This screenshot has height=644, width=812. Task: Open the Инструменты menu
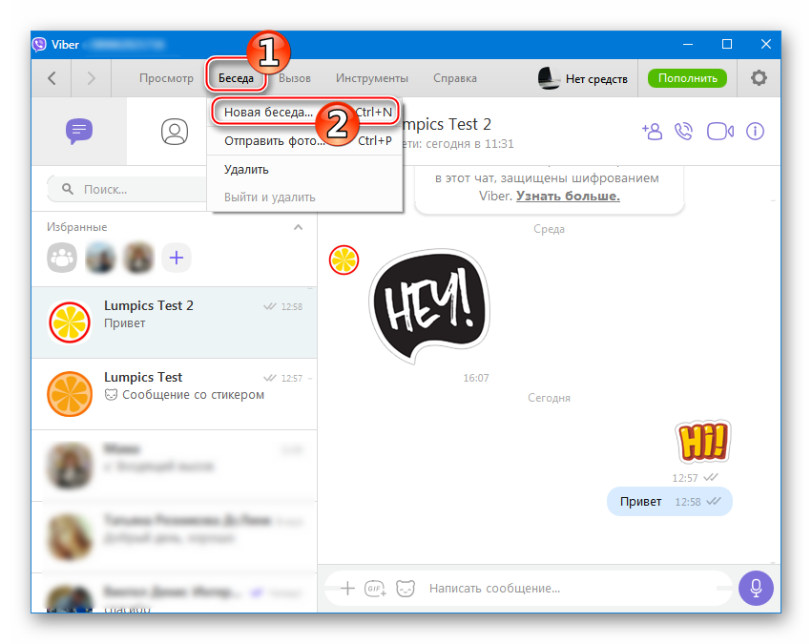point(372,78)
